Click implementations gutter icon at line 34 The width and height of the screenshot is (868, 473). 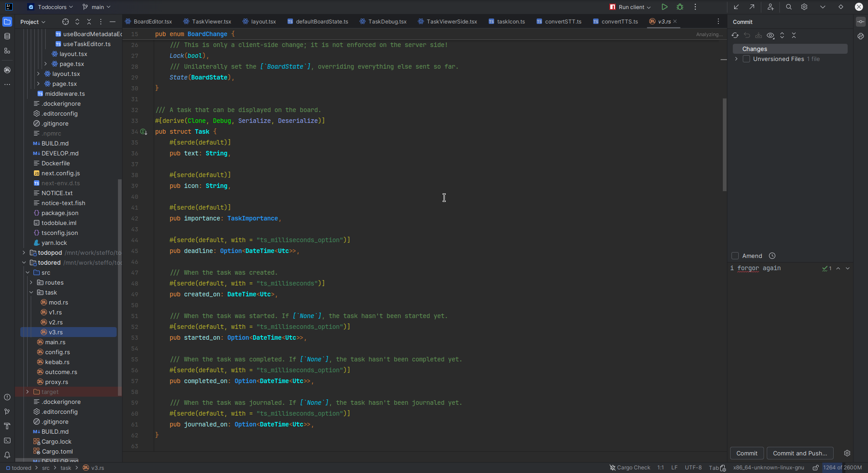point(144,132)
